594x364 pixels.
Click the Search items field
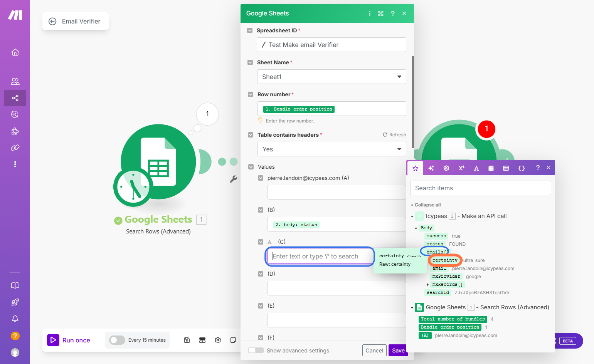click(x=480, y=188)
